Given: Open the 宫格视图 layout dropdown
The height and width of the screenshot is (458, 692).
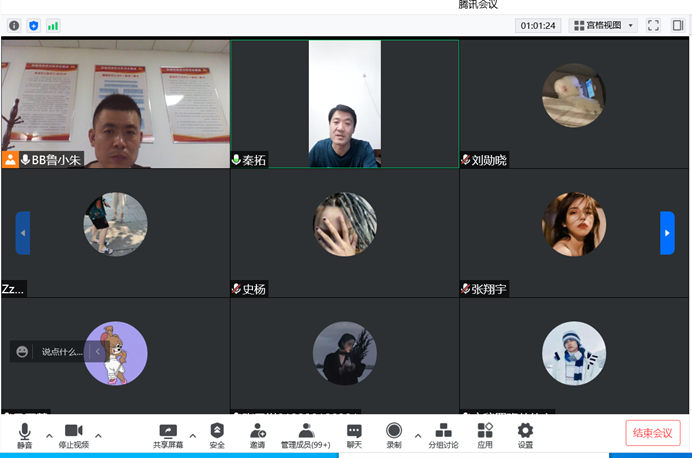Looking at the screenshot, I should 604,25.
